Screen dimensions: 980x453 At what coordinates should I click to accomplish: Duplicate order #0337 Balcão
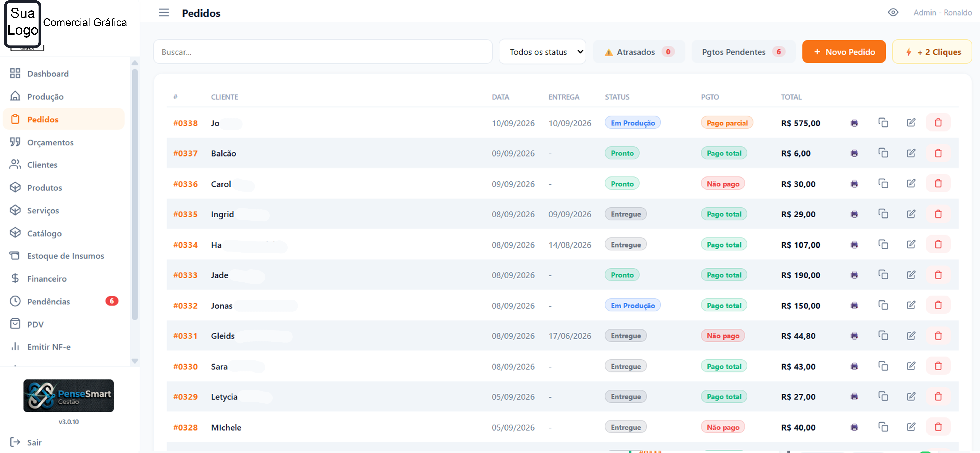(883, 153)
